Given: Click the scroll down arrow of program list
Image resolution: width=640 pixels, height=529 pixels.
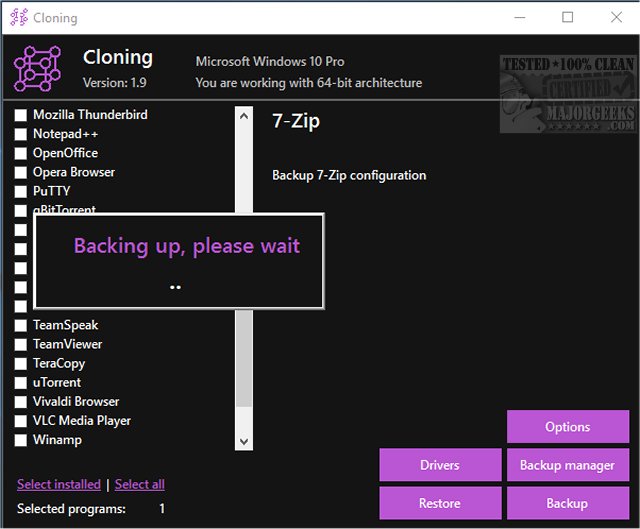Looking at the screenshot, I should 244,441.
